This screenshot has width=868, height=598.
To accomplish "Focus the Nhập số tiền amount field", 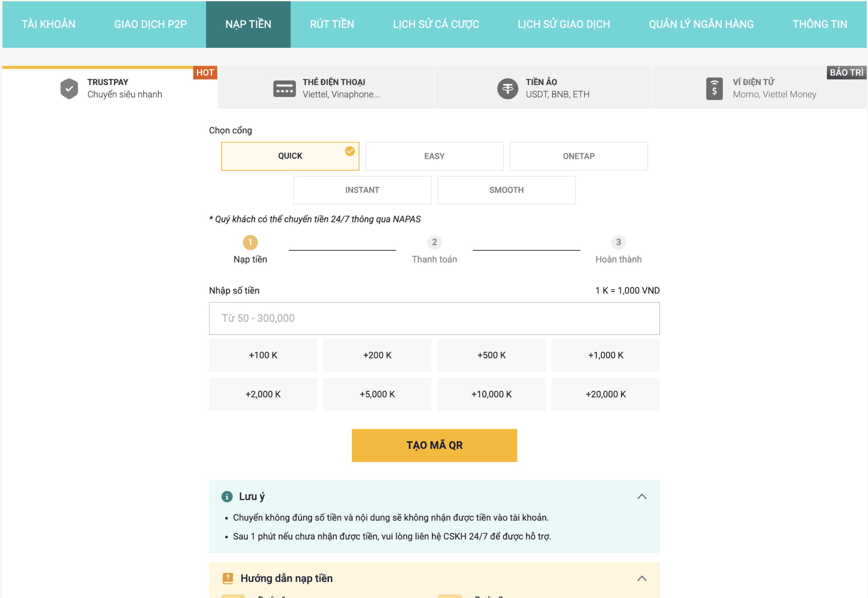I will point(434,318).
